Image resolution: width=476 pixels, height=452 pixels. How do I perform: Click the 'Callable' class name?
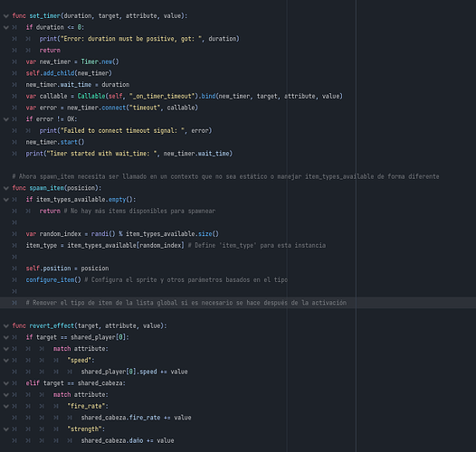click(91, 96)
